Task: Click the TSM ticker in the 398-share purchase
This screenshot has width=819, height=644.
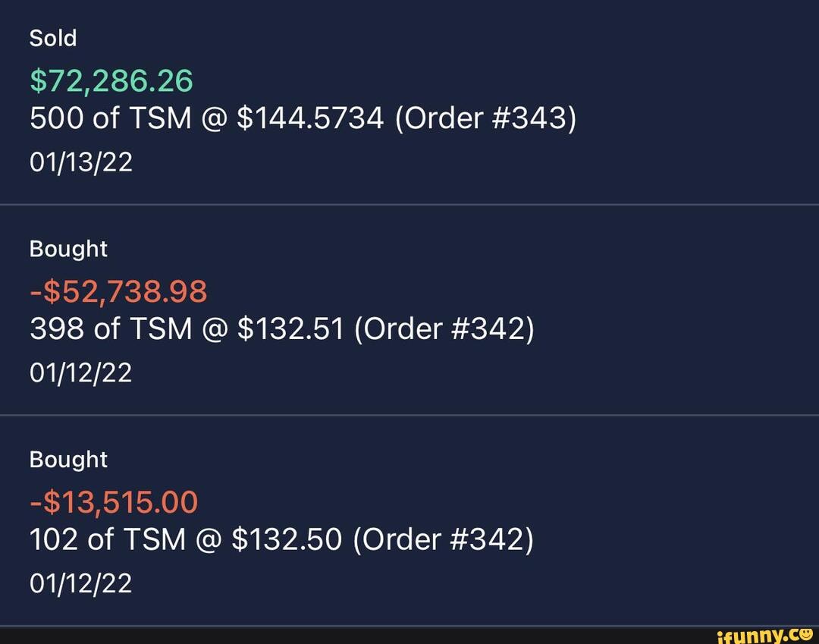Action: [x=161, y=330]
